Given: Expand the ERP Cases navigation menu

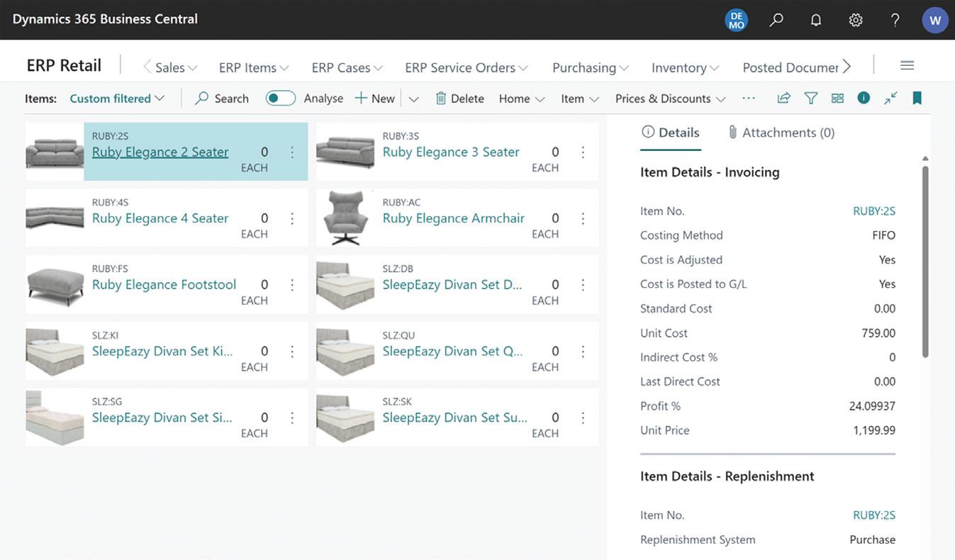Looking at the screenshot, I should pos(347,67).
